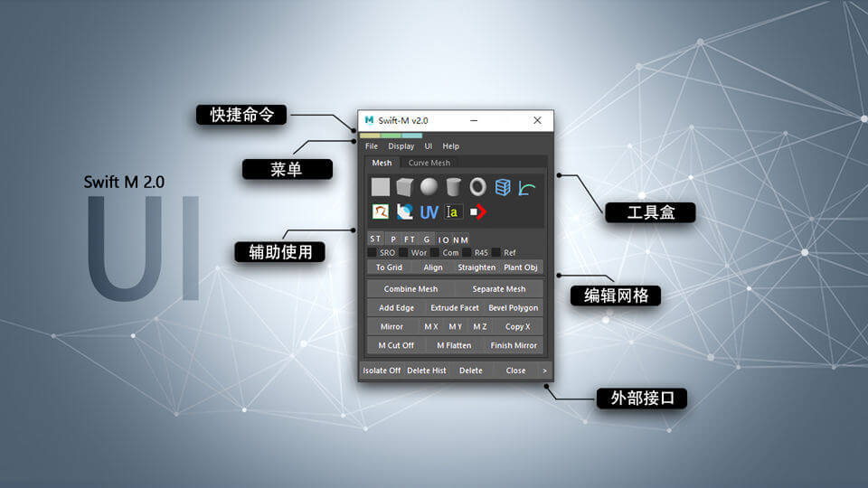
Task: Click the Straighten button
Action: [x=476, y=267]
